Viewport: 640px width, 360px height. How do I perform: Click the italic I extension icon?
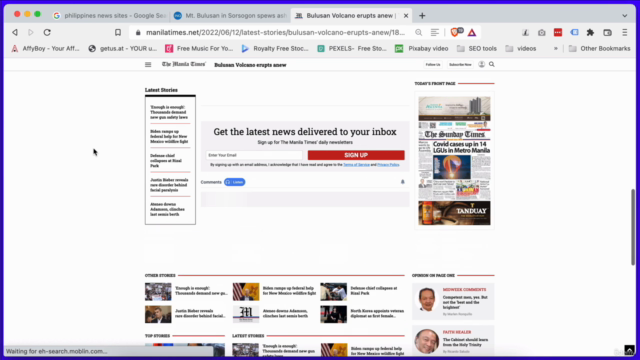point(526,32)
